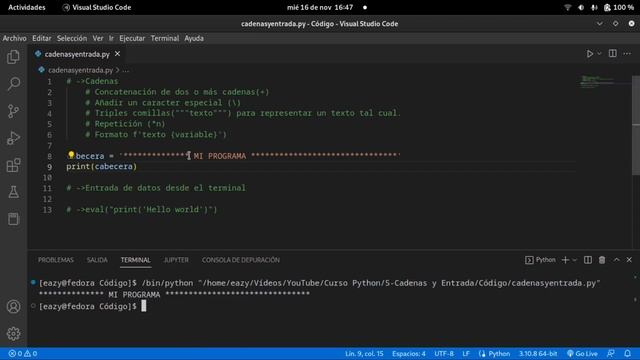
Task: Expand run options dropdown arrow next to play
Action: pyautogui.click(x=599, y=53)
